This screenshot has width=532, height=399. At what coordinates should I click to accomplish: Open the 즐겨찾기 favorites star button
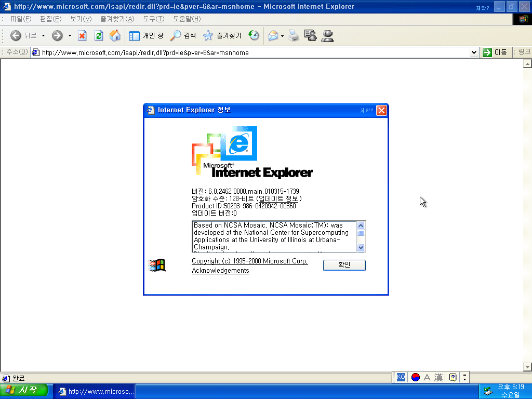222,35
